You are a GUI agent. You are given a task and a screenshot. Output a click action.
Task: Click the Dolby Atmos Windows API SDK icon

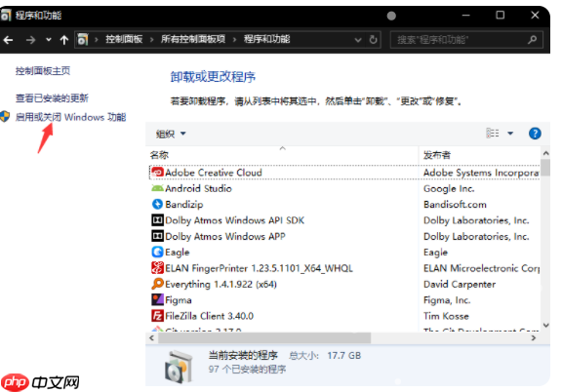[x=157, y=220]
